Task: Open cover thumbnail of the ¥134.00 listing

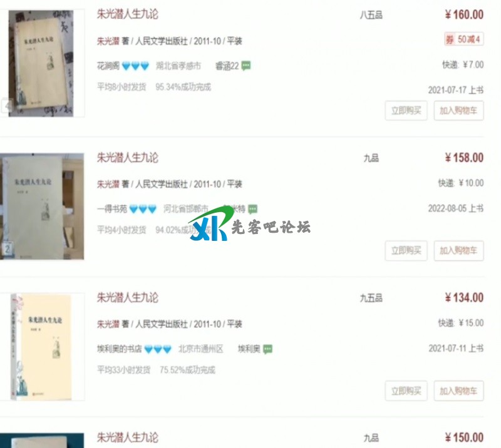Action: (x=41, y=347)
